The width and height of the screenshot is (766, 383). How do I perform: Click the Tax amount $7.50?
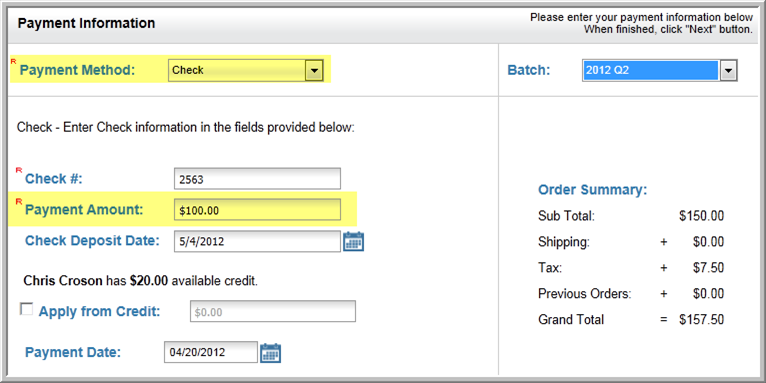pos(708,268)
